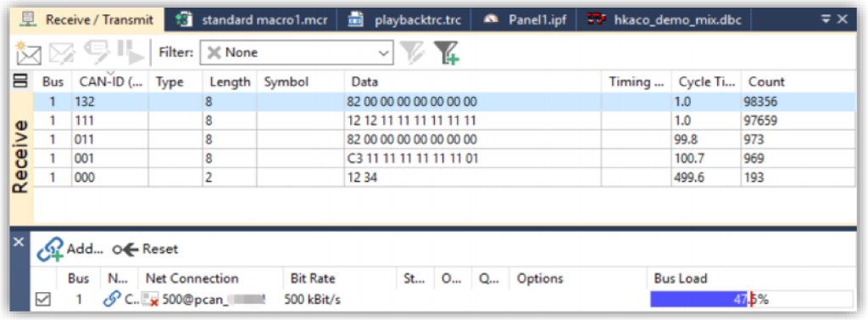The height and width of the screenshot is (320, 868).
Task: Click the New Message envelope icon
Action: point(28,53)
